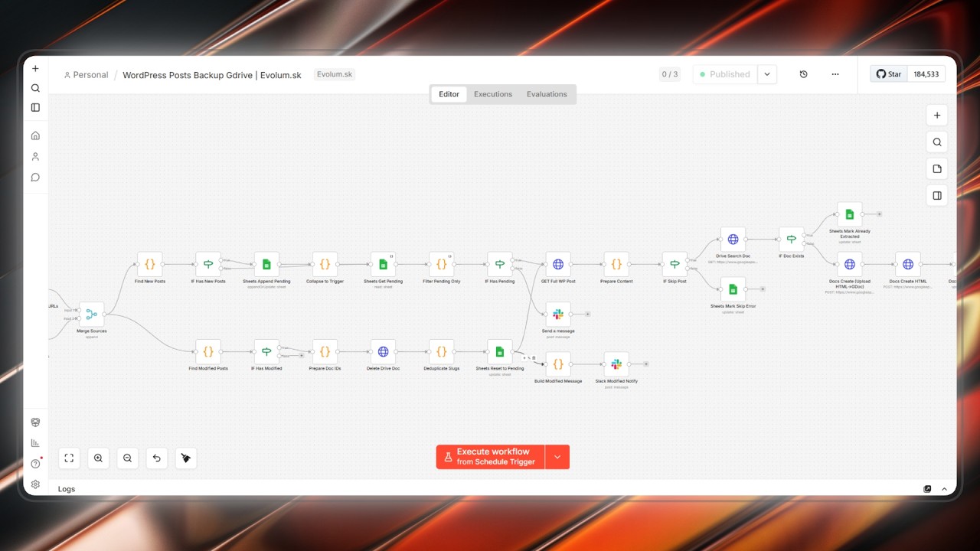Screen dimensions: 980x551
Task: Expand the dropdown next to Published
Action: coord(767,74)
